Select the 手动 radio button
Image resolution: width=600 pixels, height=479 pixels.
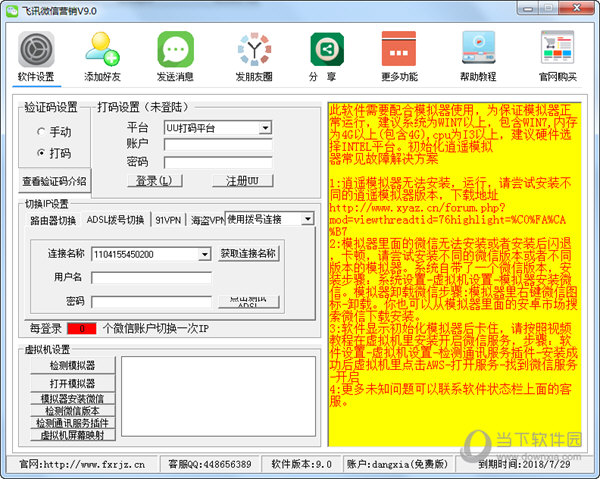41,132
